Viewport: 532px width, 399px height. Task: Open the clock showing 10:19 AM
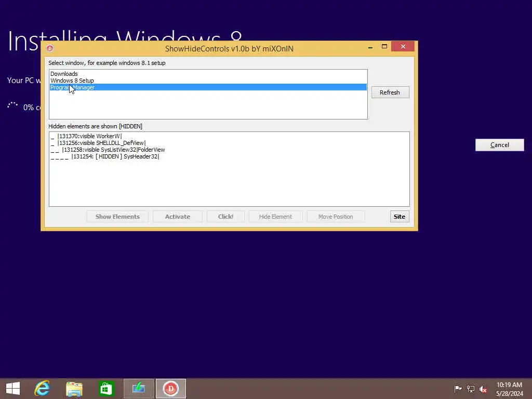[509, 389]
